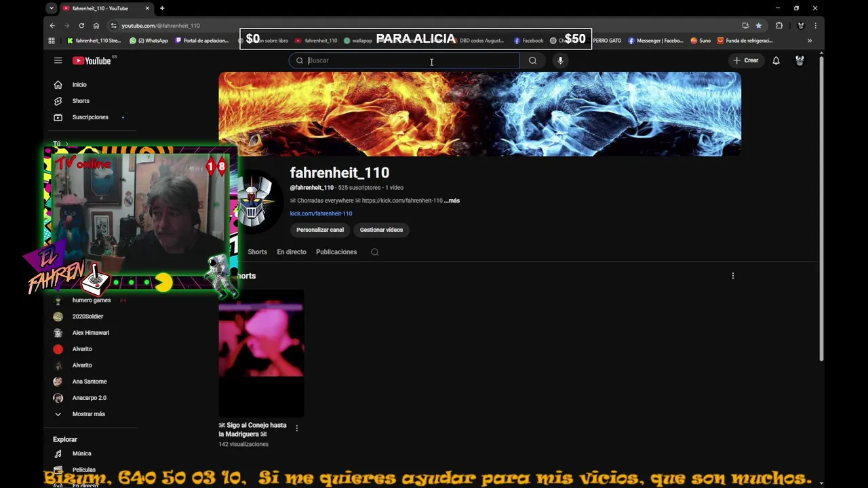Open Chrome three-dot menu
The width and height of the screenshot is (868, 488).
(815, 26)
